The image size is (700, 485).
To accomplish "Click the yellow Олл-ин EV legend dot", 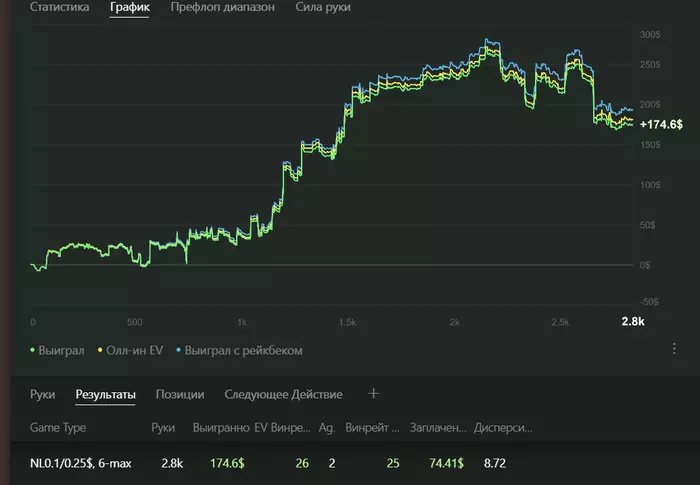I will [100, 350].
